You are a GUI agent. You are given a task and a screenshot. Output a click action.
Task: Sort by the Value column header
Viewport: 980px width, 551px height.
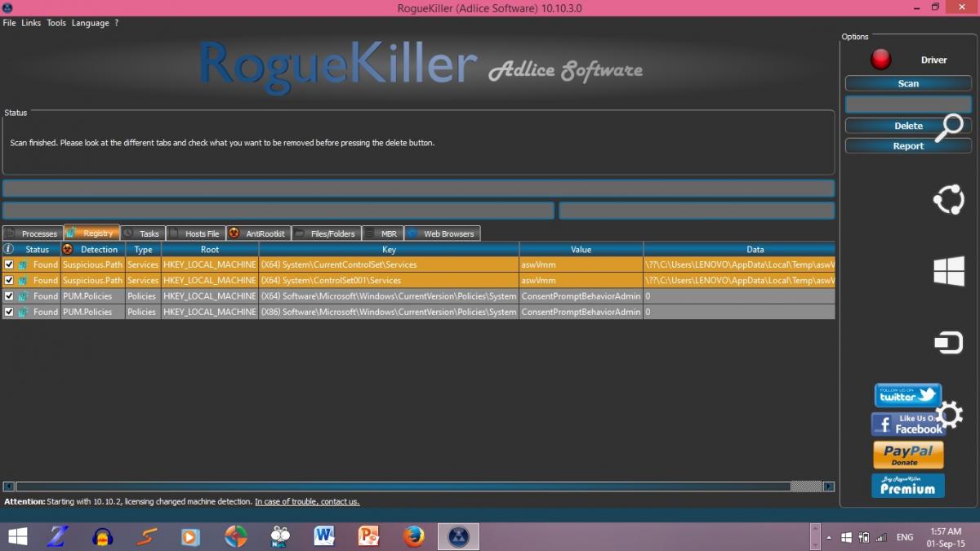pyautogui.click(x=581, y=249)
